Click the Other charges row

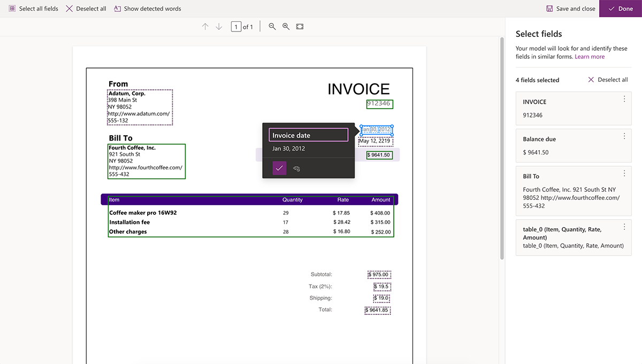coord(250,232)
